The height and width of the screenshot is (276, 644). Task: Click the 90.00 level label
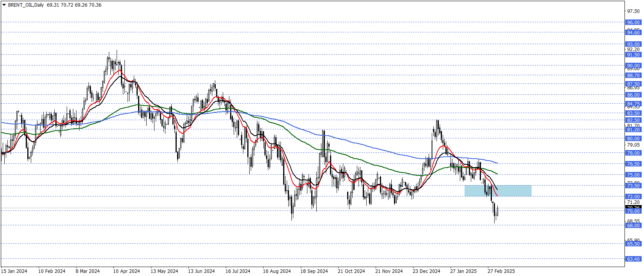click(x=633, y=66)
